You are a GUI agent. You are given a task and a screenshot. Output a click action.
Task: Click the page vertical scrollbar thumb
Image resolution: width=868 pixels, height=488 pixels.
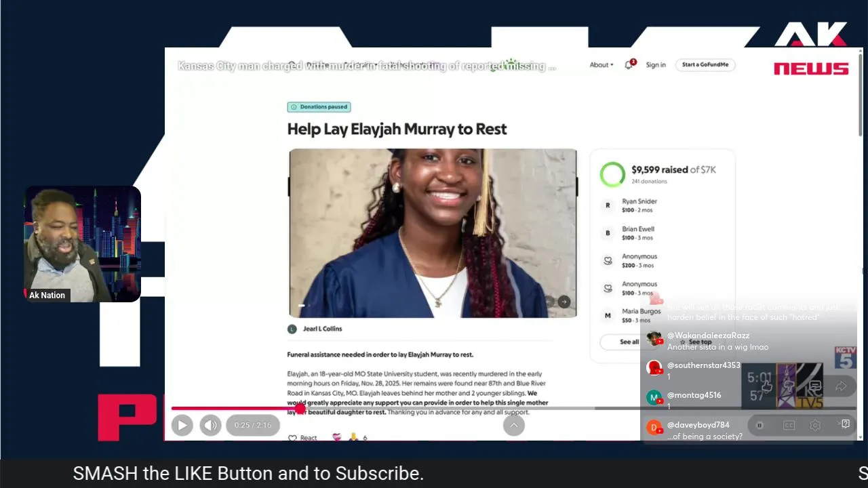coord(860,95)
